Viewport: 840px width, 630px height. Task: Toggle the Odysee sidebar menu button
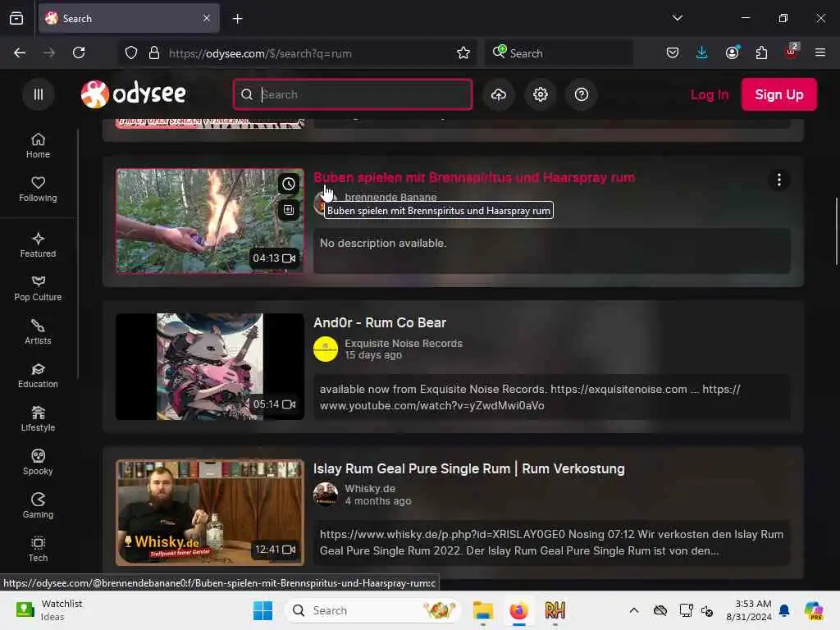(x=38, y=94)
